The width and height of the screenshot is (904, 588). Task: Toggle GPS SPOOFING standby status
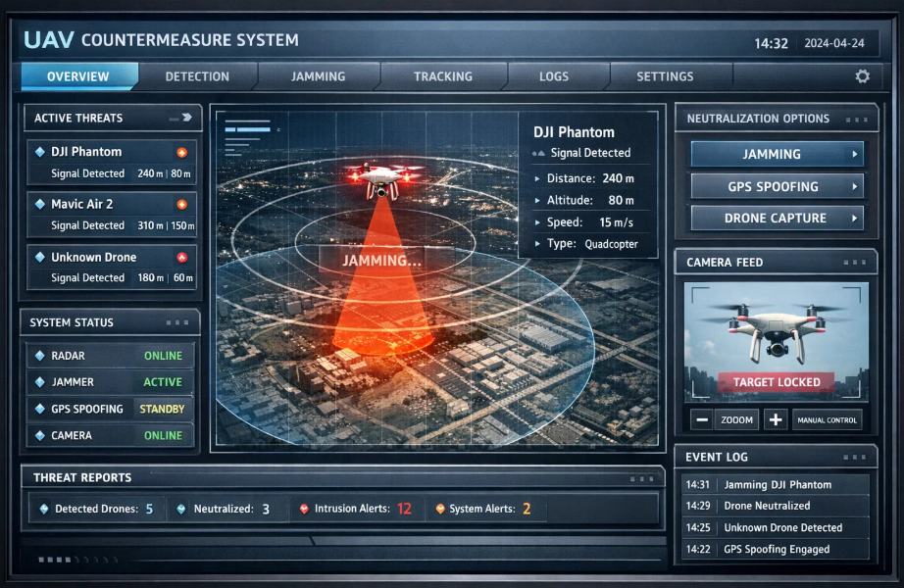click(162, 409)
